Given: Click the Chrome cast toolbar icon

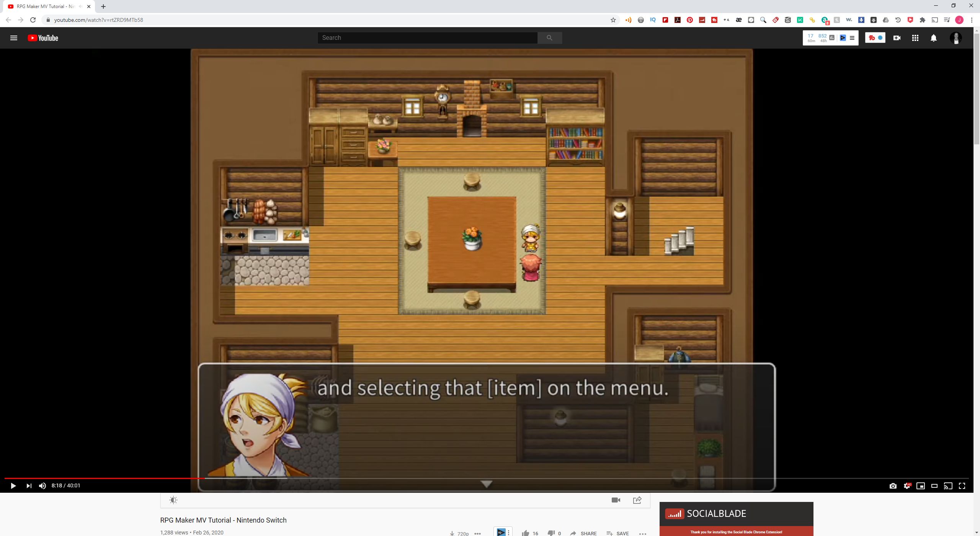Looking at the screenshot, I should (x=935, y=20).
